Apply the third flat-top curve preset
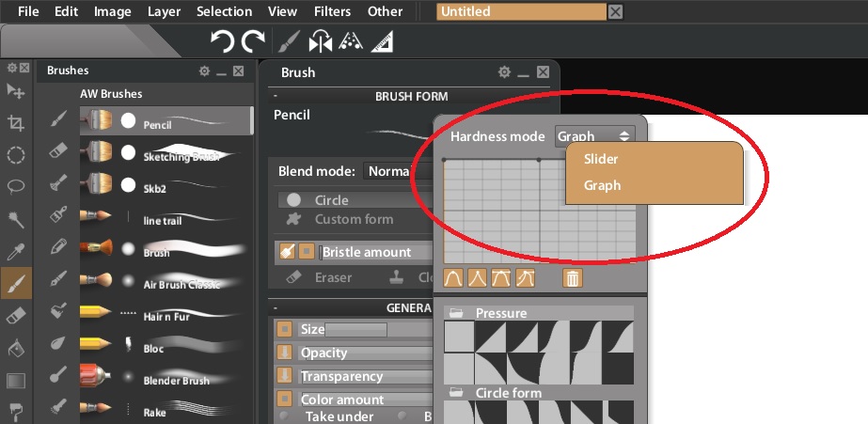 pos(501,278)
